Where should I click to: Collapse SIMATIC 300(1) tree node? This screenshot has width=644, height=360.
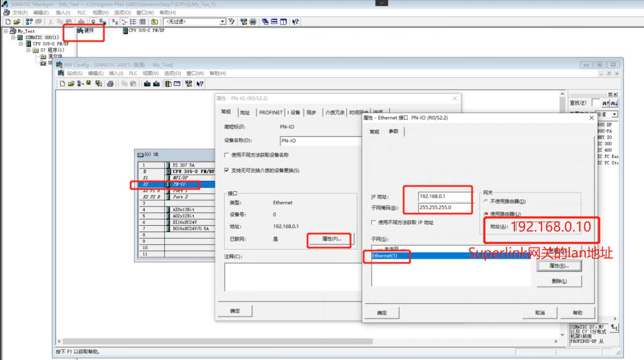click(13, 37)
